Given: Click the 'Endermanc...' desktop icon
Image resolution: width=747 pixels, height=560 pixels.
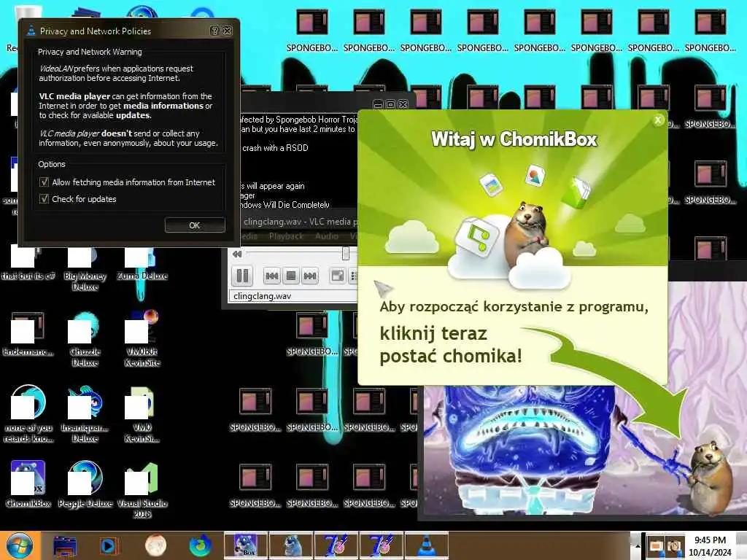Looking at the screenshot, I should pos(28,334).
